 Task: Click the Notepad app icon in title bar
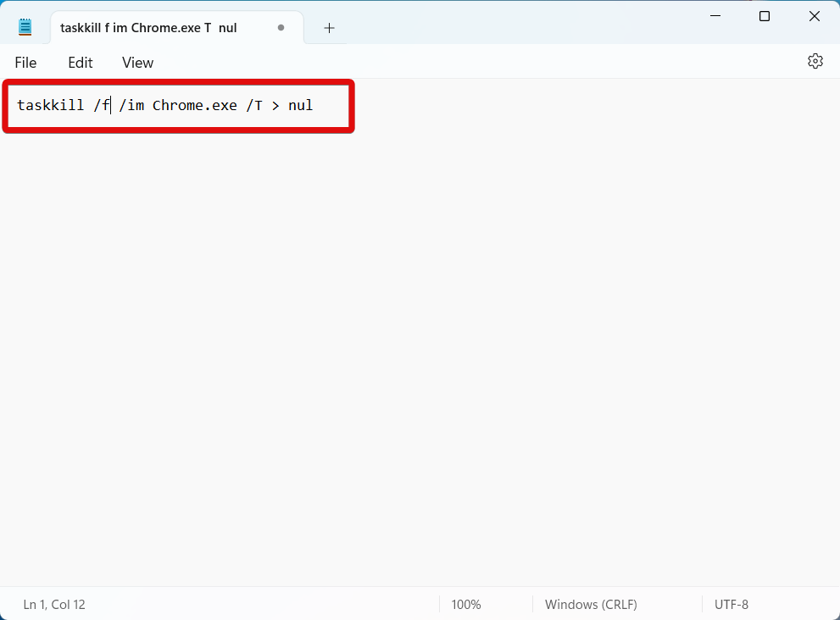(x=25, y=27)
